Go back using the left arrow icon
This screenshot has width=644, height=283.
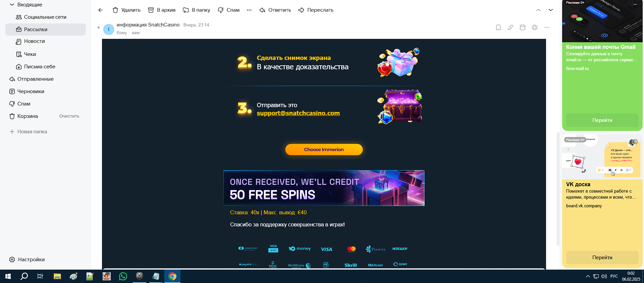pos(101,10)
